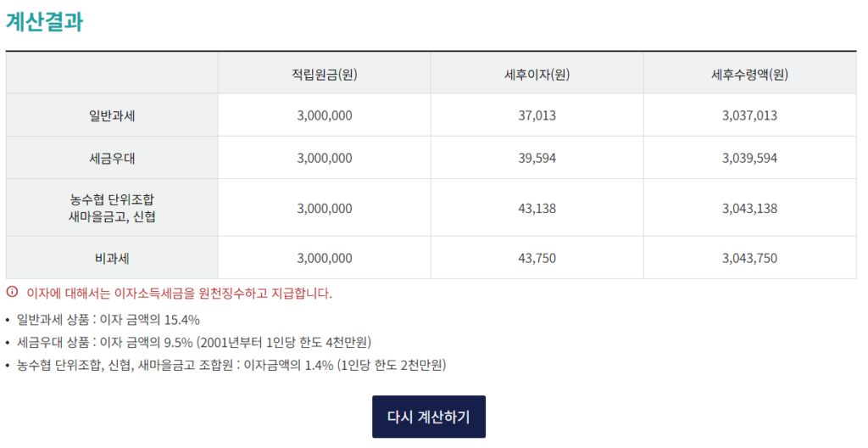
Task: Click the 43,750 after-tax interest cell
Action: (537, 258)
